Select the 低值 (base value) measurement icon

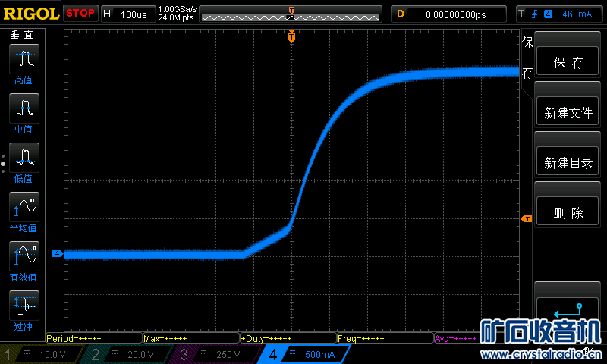point(24,158)
